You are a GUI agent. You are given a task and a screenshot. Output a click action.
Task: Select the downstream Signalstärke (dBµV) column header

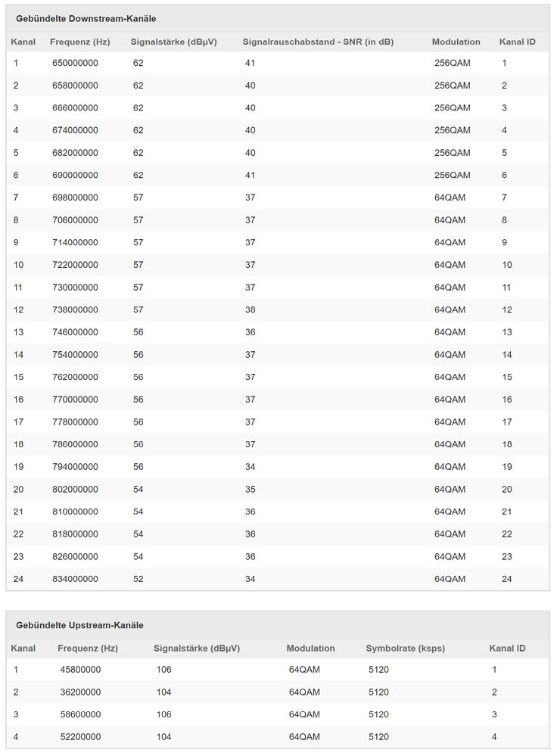coord(173,42)
